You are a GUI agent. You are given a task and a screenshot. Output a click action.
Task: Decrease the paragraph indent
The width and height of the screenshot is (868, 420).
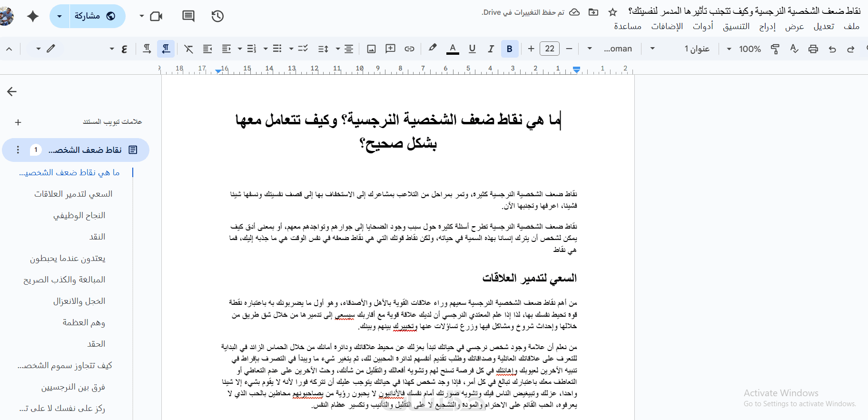227,49
